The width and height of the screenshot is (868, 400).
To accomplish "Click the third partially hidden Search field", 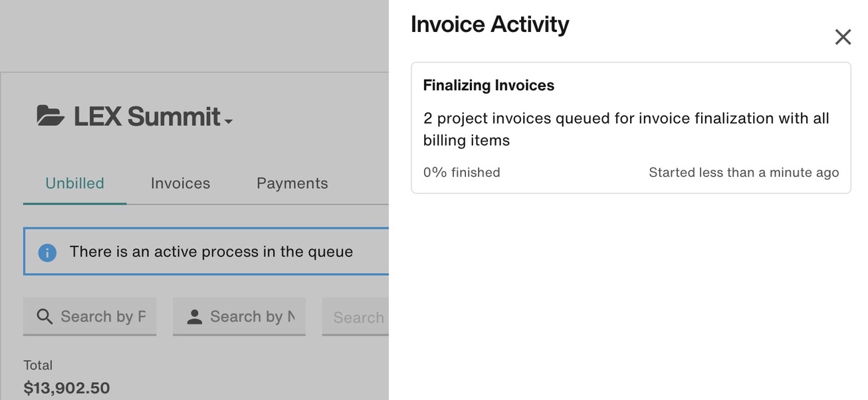I will (x=356, y=317).
